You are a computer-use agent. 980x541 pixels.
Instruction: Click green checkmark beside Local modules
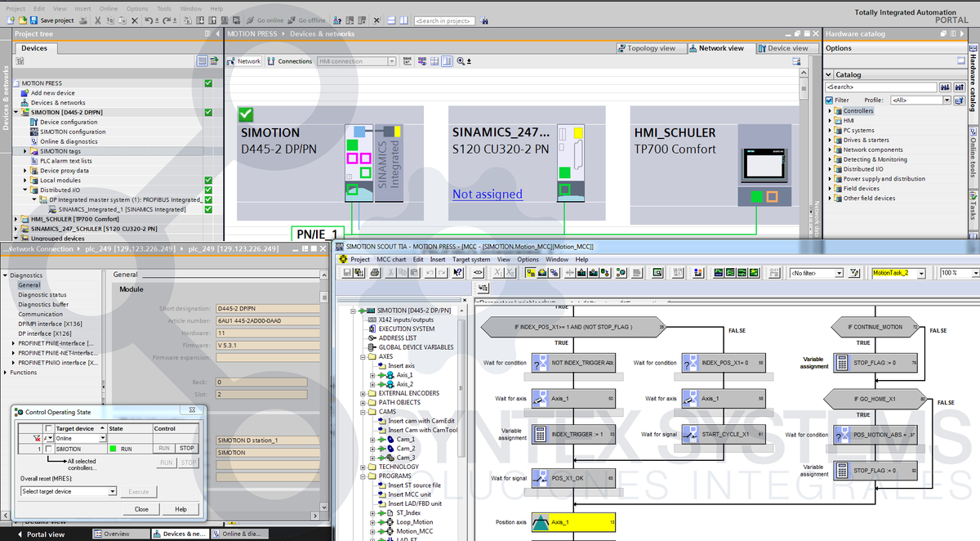(x=208, y=180)
